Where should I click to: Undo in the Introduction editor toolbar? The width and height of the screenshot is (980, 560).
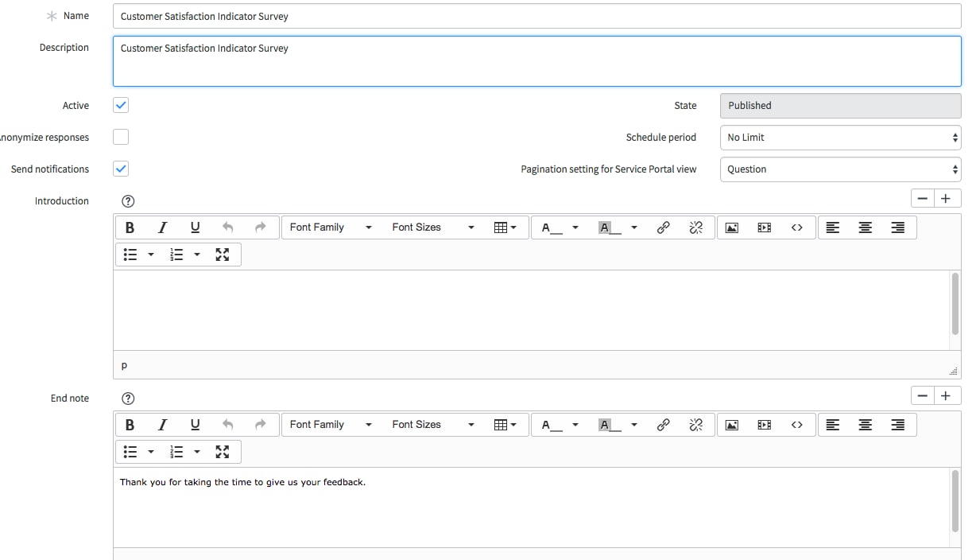coord(227,227)
